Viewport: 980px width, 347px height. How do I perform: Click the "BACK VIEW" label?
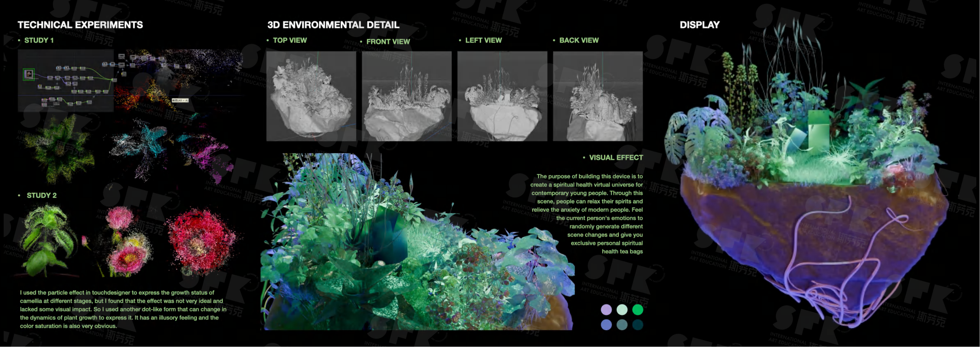pos(579,40)
